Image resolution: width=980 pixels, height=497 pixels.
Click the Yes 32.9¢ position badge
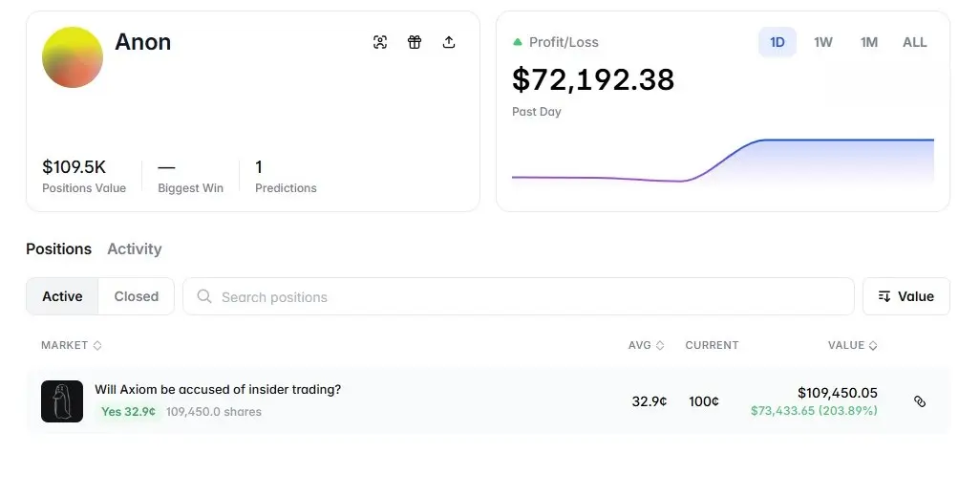(x=129, y=411)
